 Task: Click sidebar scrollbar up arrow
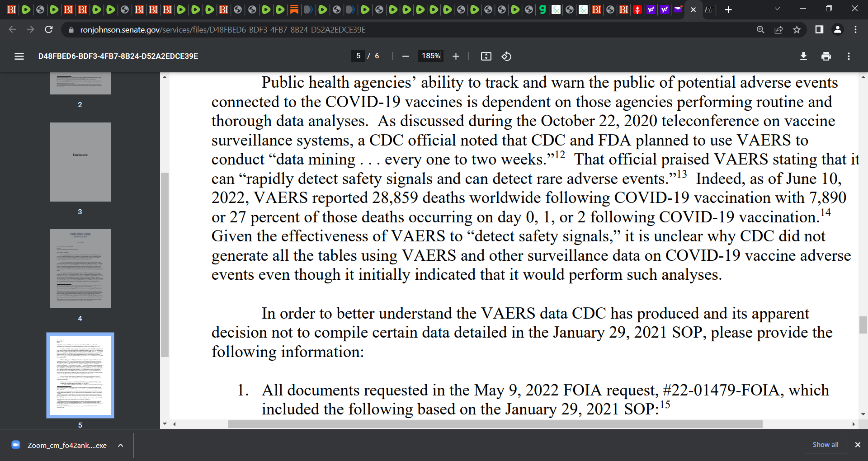(x=165, y=77)
